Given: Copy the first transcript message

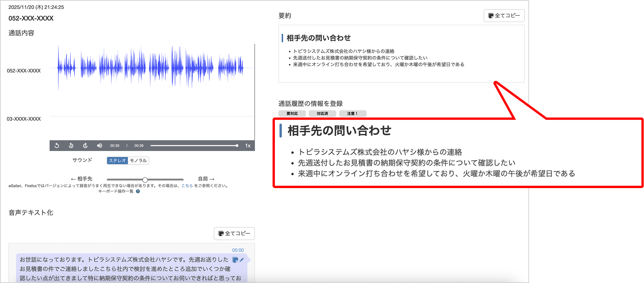Looking at the screenshot, I should click(235, 260).
